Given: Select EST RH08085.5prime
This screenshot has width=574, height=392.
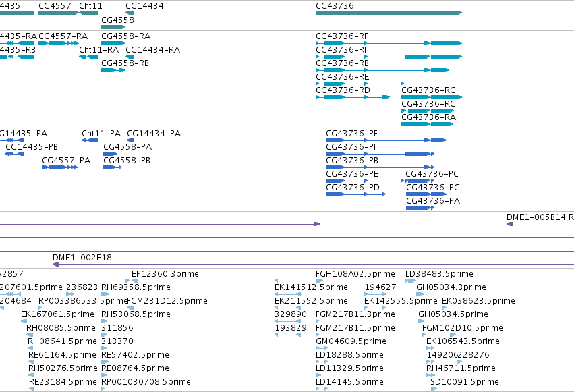Looking at the screenshot, I should (x=30, y=335).
